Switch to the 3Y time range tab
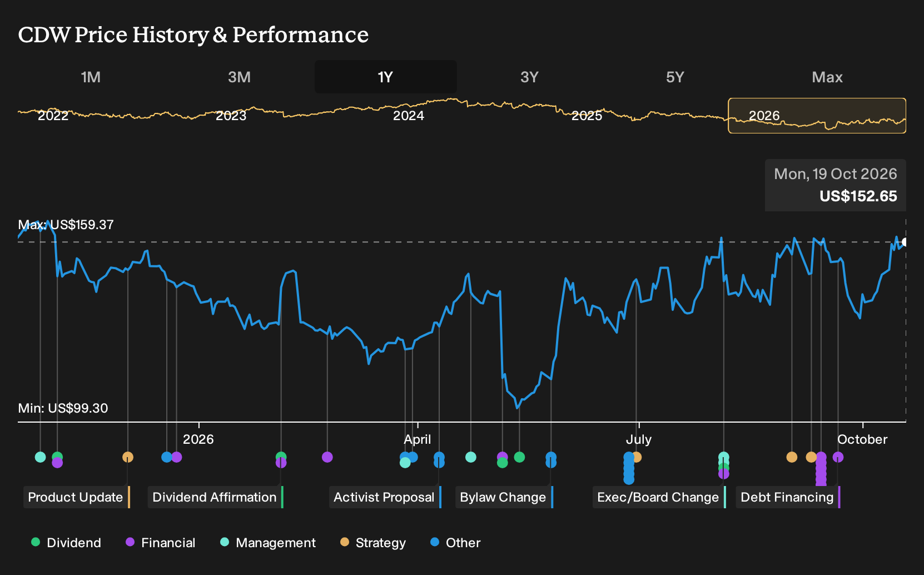The width and height of the screenshot is (924, 575). click(x=529, y=77)
